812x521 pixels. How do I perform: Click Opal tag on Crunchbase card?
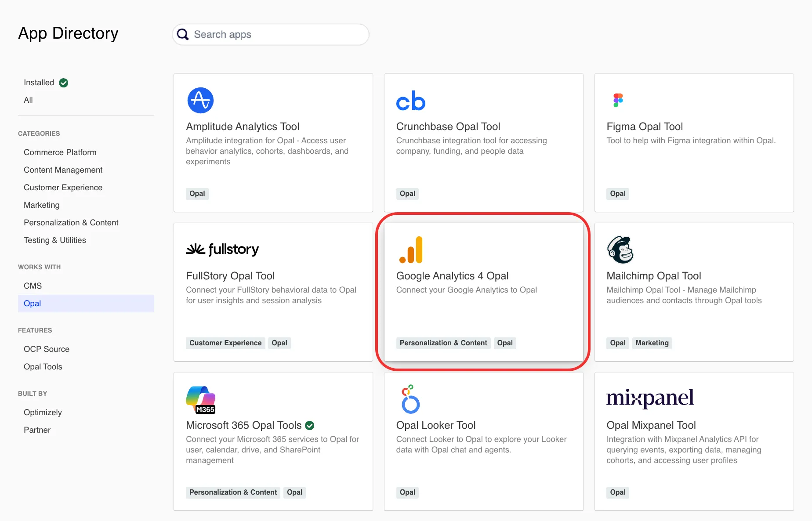coord(408,194)
